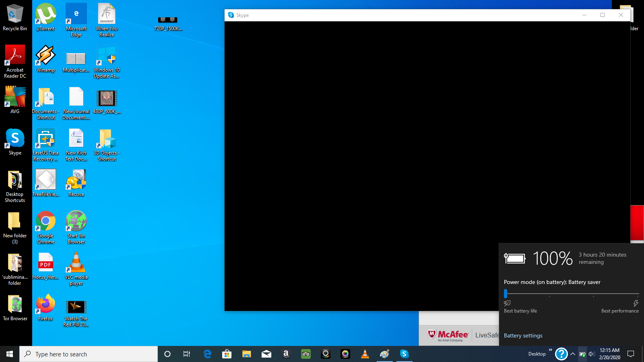Image resolution: width=644 pixels, height=362 pixels.
Task: Open Cortana from the taskbar
Action: point(167,354)
